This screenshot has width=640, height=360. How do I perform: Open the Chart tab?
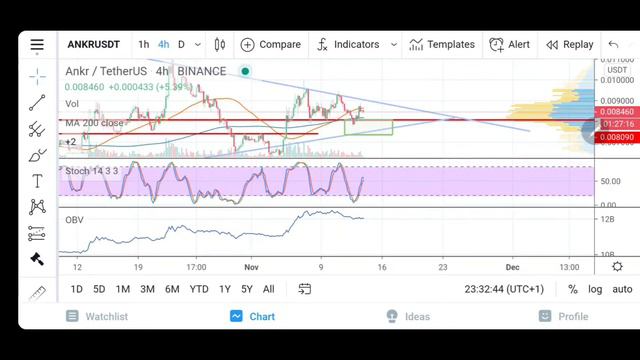pos(253,316)
